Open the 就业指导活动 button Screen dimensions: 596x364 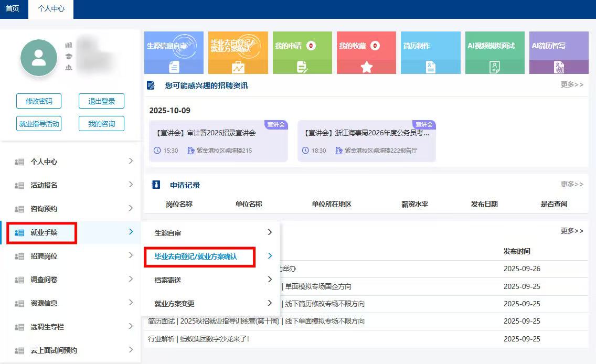click(x=39, y=124)
